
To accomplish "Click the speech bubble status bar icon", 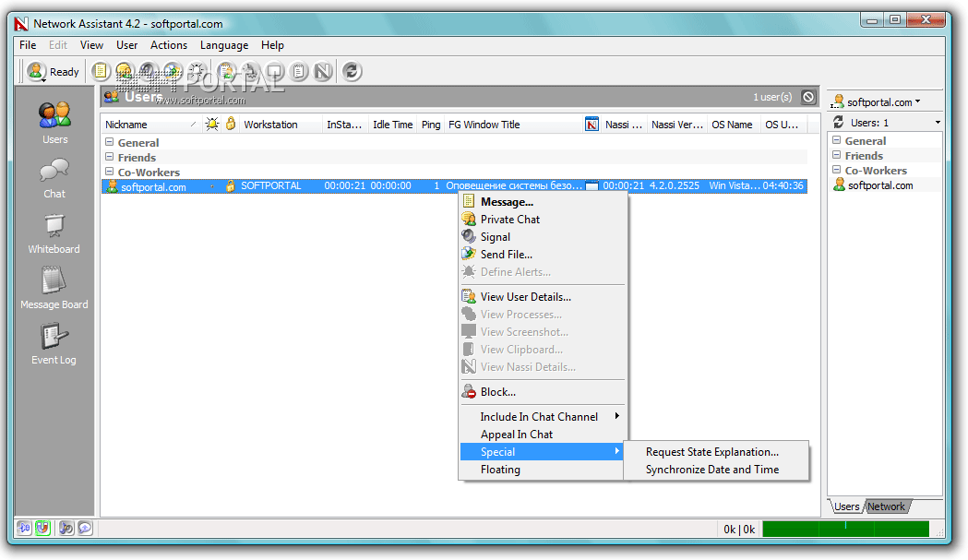I will 85,529.
